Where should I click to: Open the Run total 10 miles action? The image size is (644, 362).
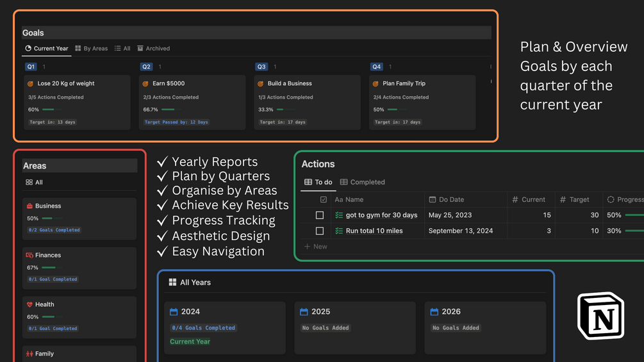click(x=374, y=231)
